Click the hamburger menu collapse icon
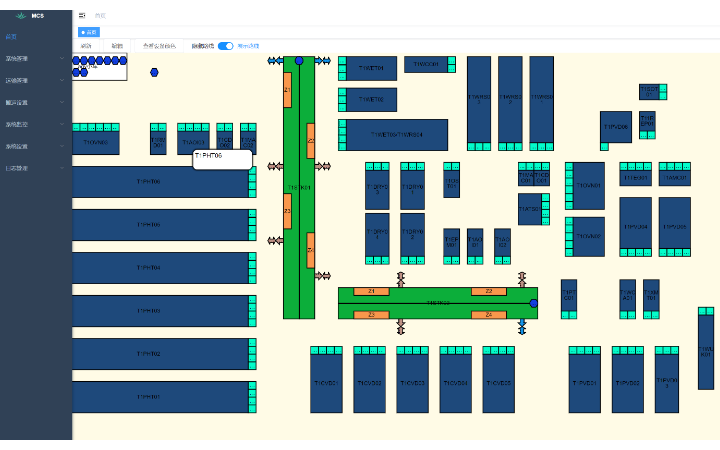The width and height of the screenshot is (720, 450). click(82, 16)
